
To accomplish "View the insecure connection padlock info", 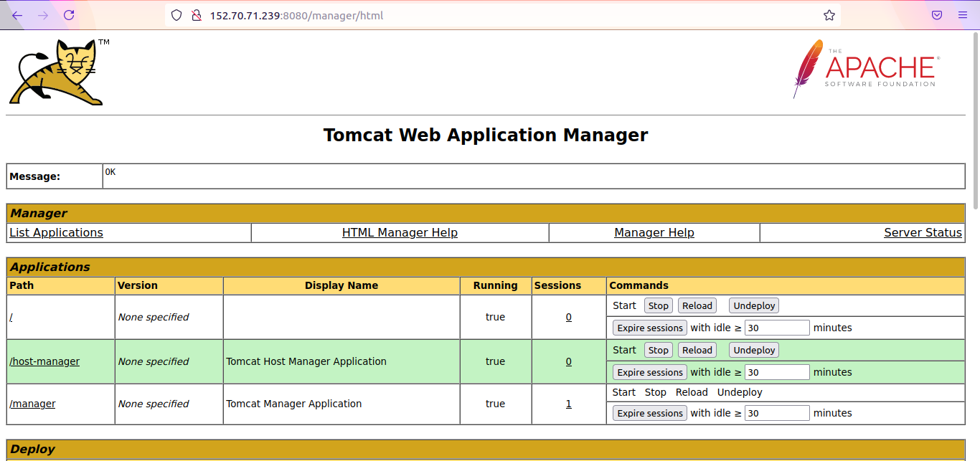I will click(x=196, y=15).
